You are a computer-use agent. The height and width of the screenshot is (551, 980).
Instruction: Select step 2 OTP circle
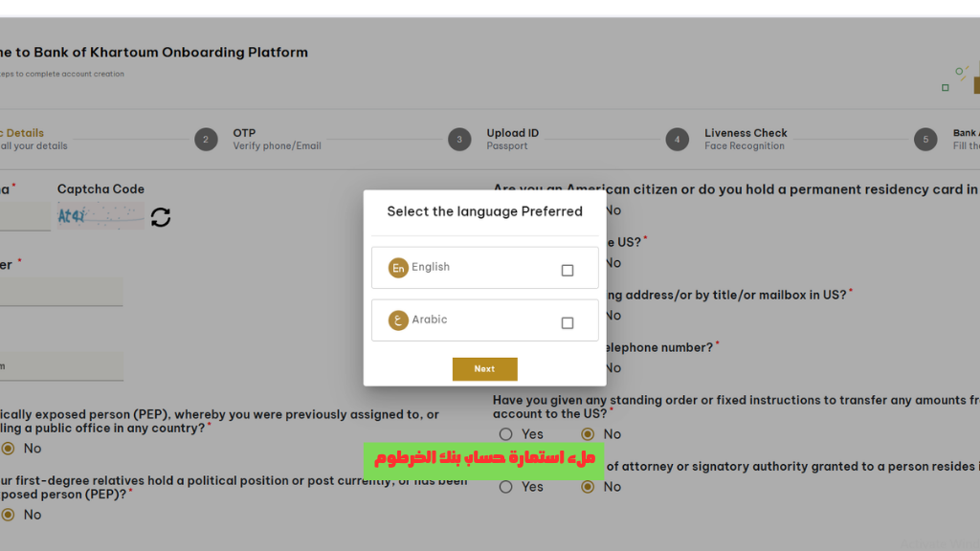(x=206, y=140)
